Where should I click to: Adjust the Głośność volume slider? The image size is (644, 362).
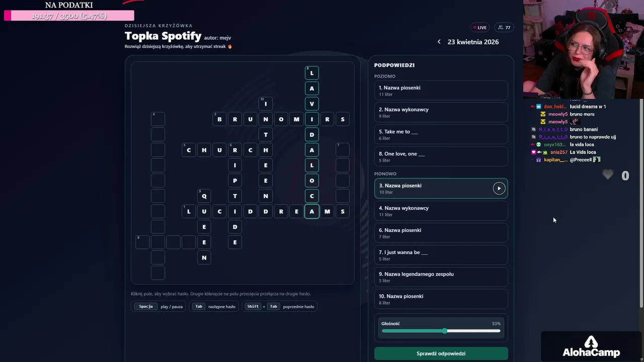click(441, 331)
